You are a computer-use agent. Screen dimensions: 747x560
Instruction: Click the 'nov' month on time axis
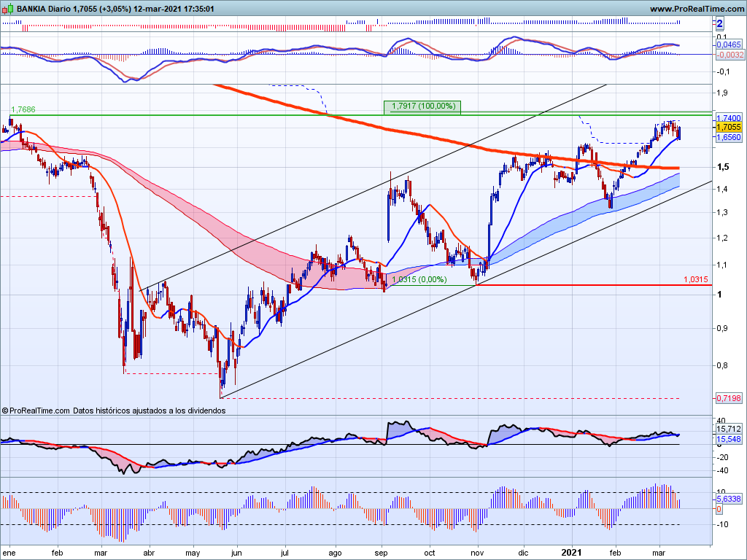pos(478,553)
